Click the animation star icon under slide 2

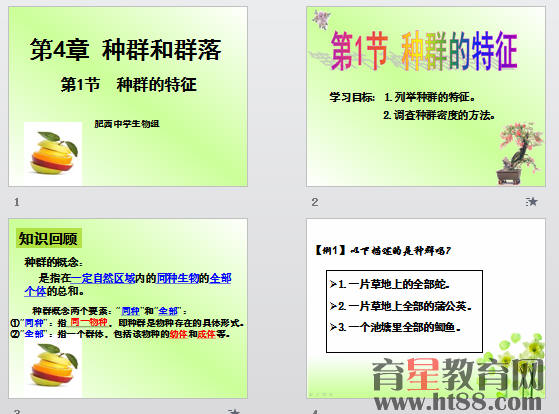tap(531, 202)
